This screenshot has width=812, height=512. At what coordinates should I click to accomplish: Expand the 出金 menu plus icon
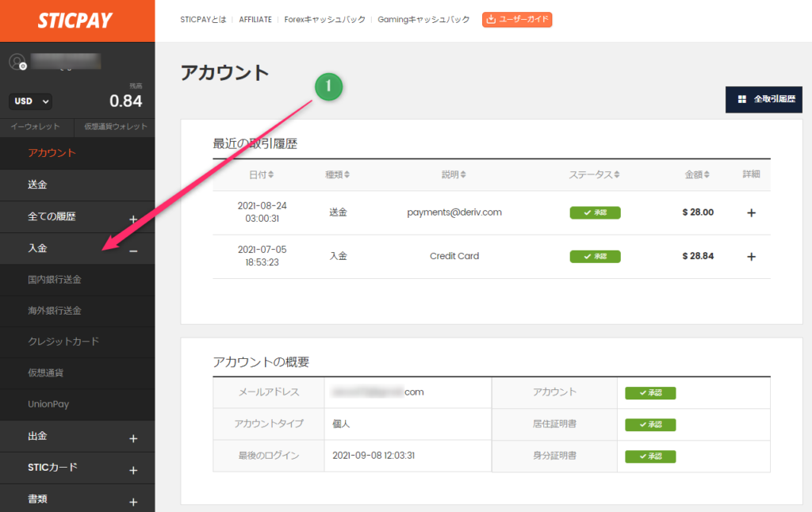coord(133,438)
